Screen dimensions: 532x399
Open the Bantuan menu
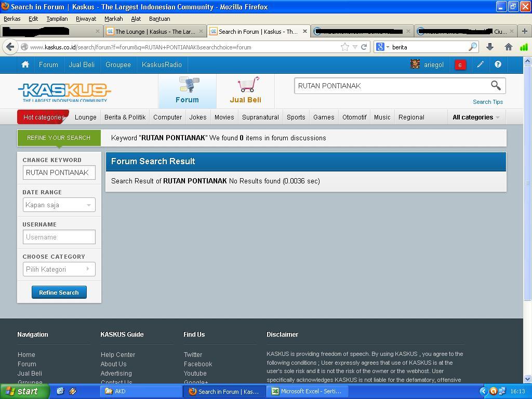click(159, 19)
